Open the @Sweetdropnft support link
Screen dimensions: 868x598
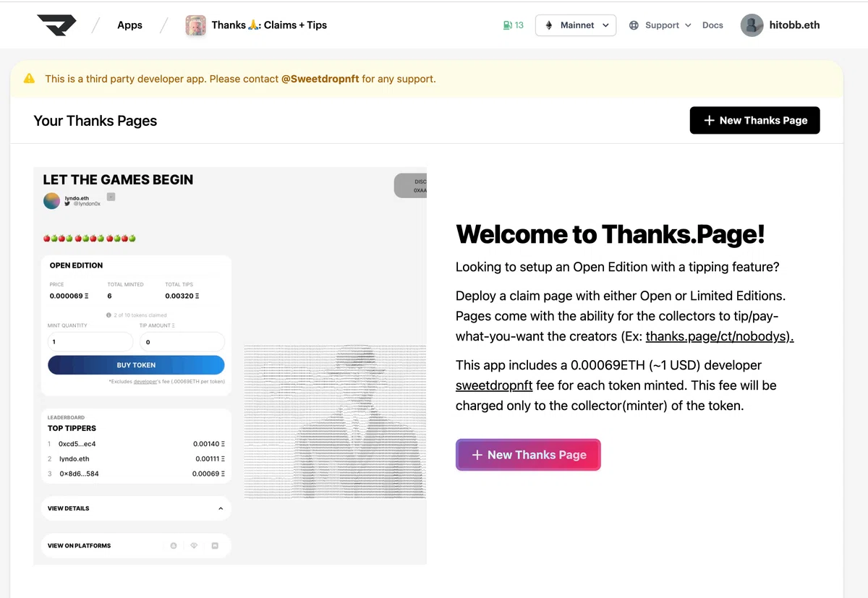pos(320,79)
